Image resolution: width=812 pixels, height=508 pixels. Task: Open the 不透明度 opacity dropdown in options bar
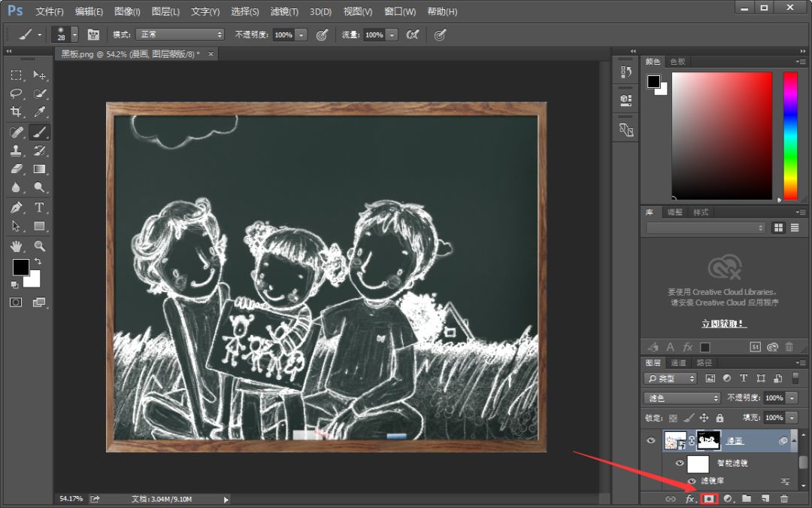[x=301, y=35]
